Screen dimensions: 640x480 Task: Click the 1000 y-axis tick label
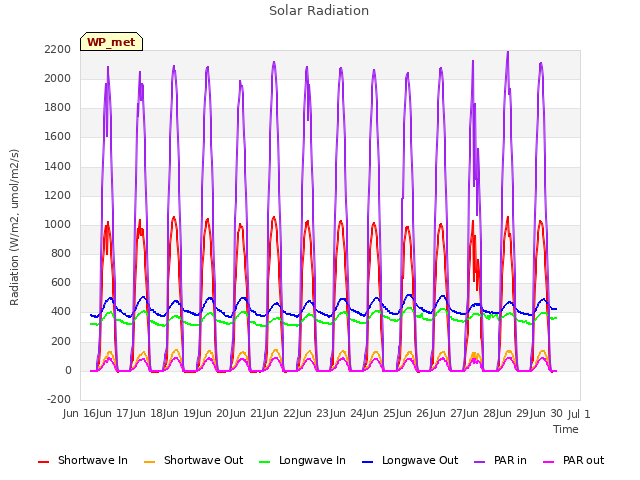pyautogui.click(x=58, y=224)
